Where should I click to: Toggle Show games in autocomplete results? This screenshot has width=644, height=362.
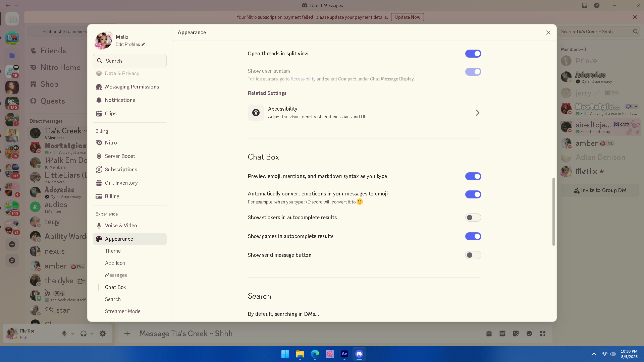[473, 236]
